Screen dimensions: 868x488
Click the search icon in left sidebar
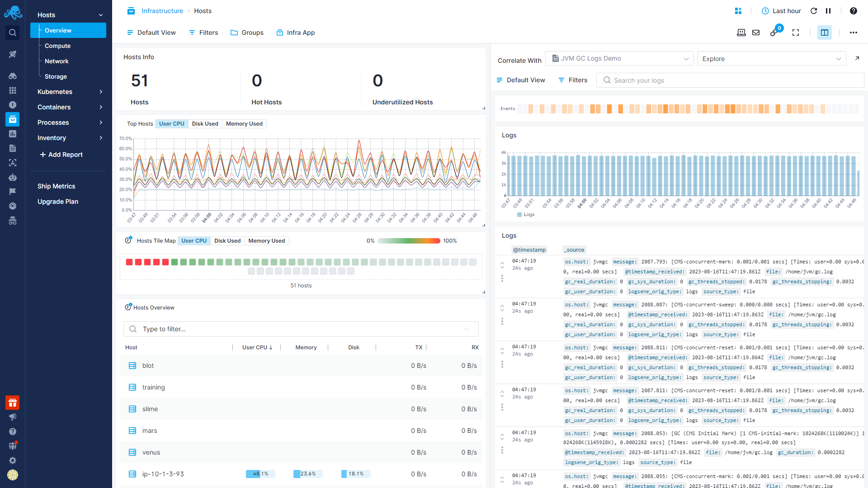pyautogui.click(x=13, y=33)
